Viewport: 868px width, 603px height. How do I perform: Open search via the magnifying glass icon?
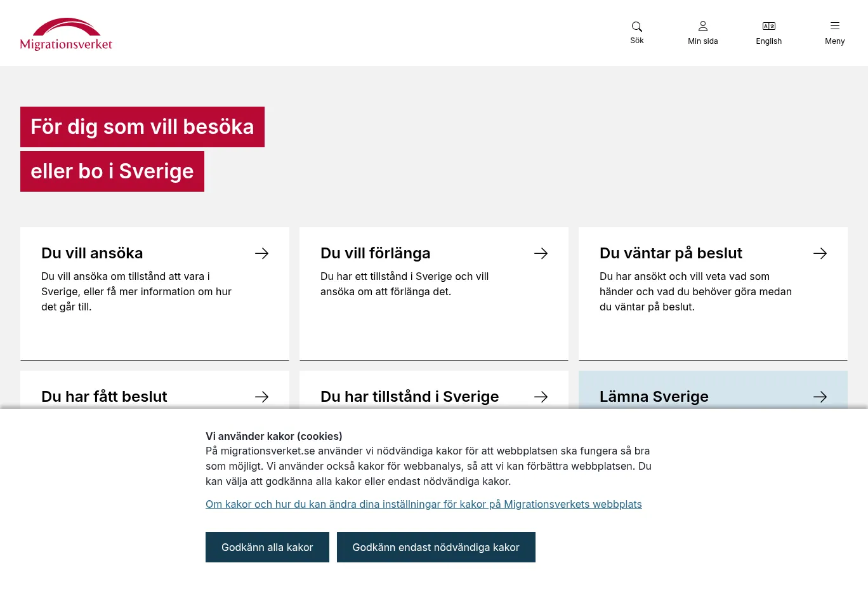637,27
